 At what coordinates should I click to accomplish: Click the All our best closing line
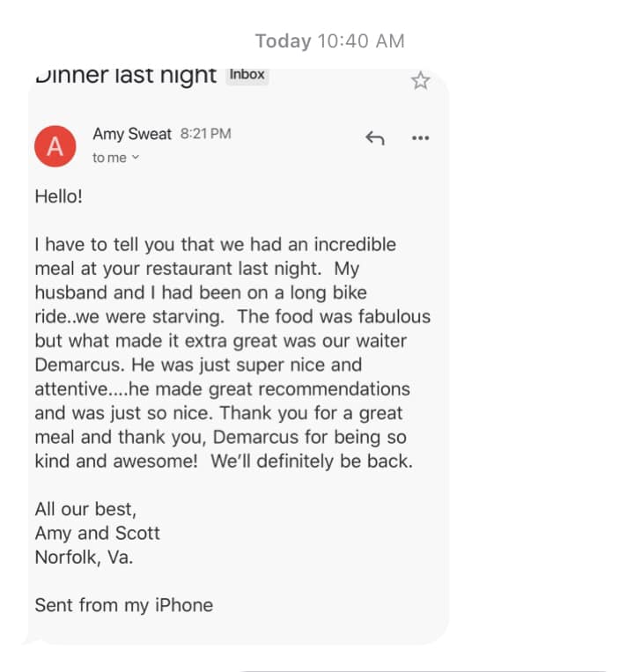coord(85,510)
